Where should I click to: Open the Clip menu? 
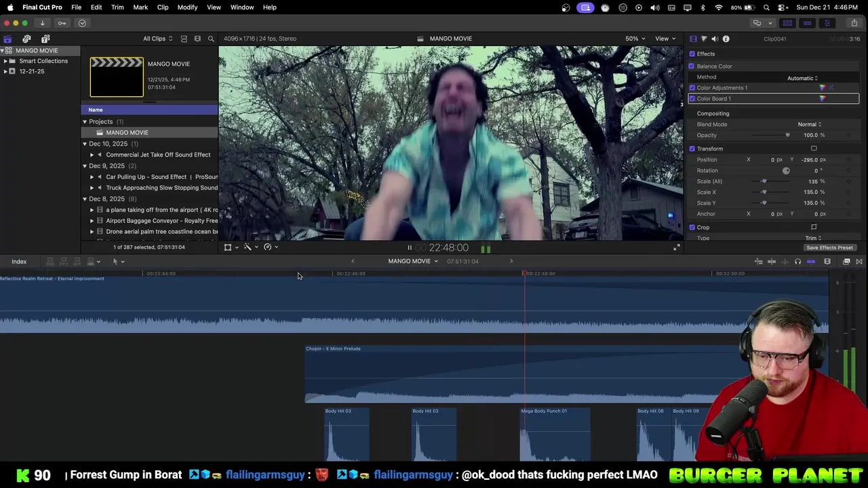click(x=163, y=7)
